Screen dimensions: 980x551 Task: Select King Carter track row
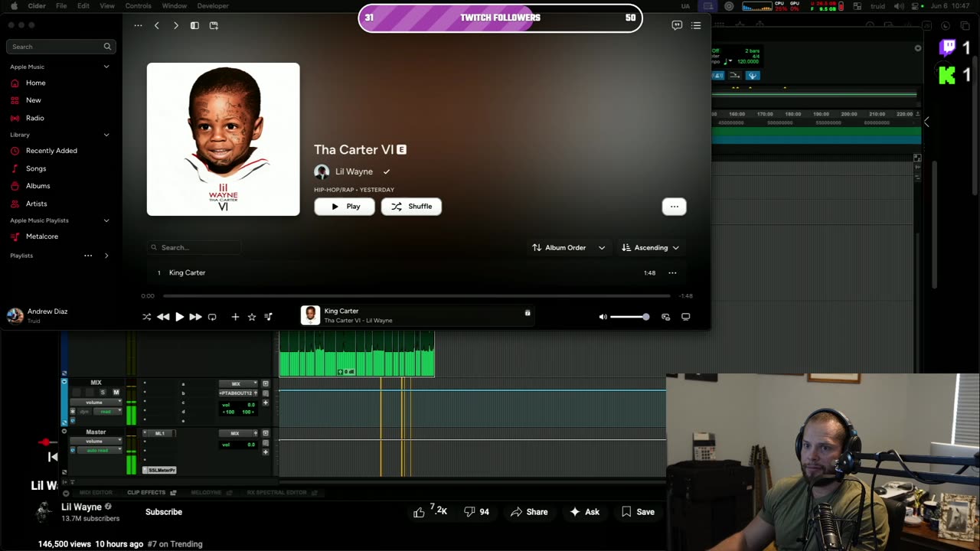coord(416,272)
